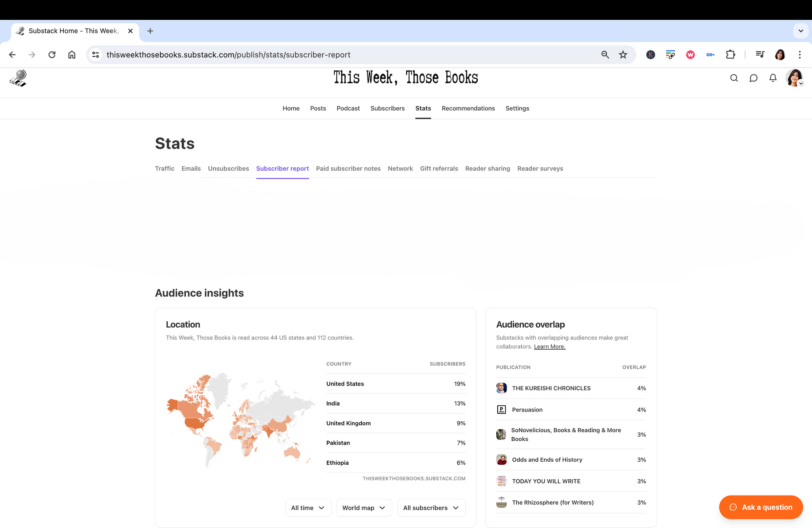812x528 pixels.
Task: Switch to Paid subscriber notes tab
Action: (348, 168)
